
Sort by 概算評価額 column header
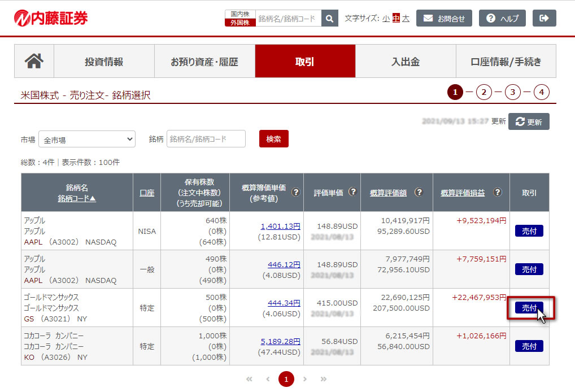(389, 193)
